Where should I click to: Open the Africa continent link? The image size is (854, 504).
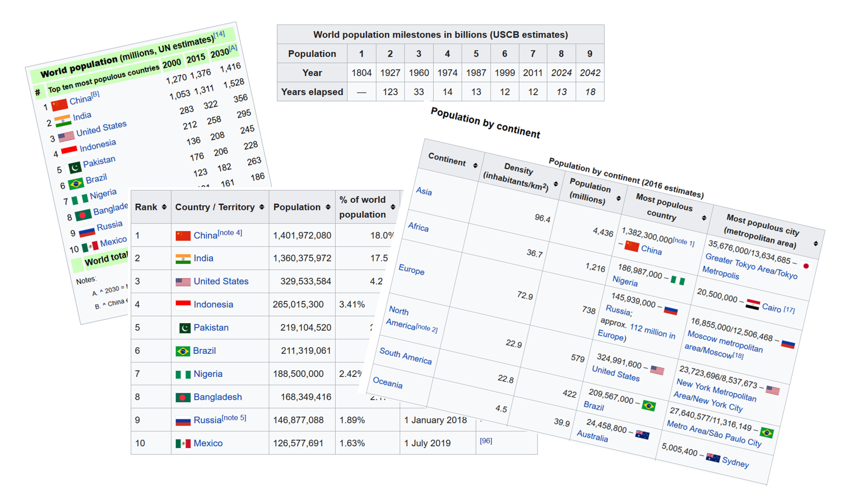tap(418, 227)
